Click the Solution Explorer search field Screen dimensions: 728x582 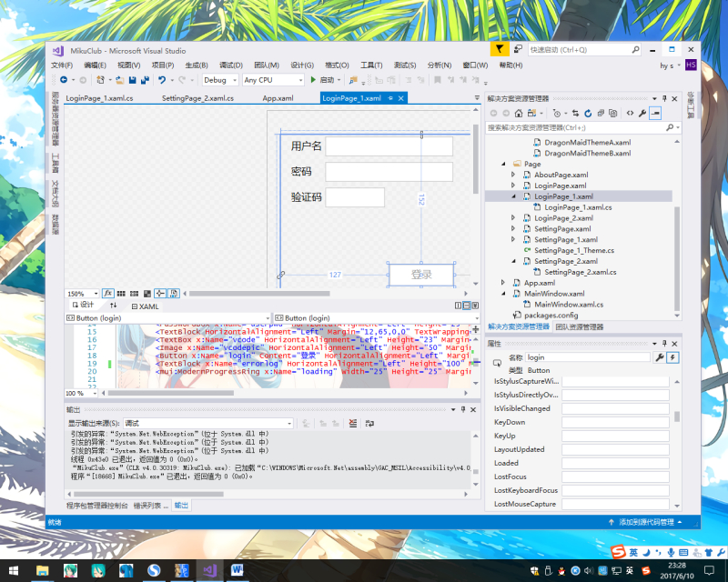pyautogui.click(x=573, y=127)
